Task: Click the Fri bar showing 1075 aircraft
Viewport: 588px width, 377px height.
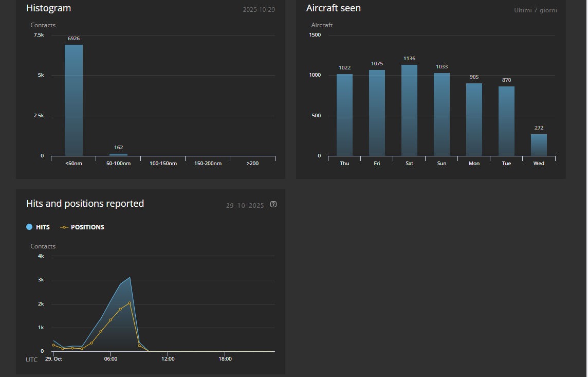Action: [377, 113]
